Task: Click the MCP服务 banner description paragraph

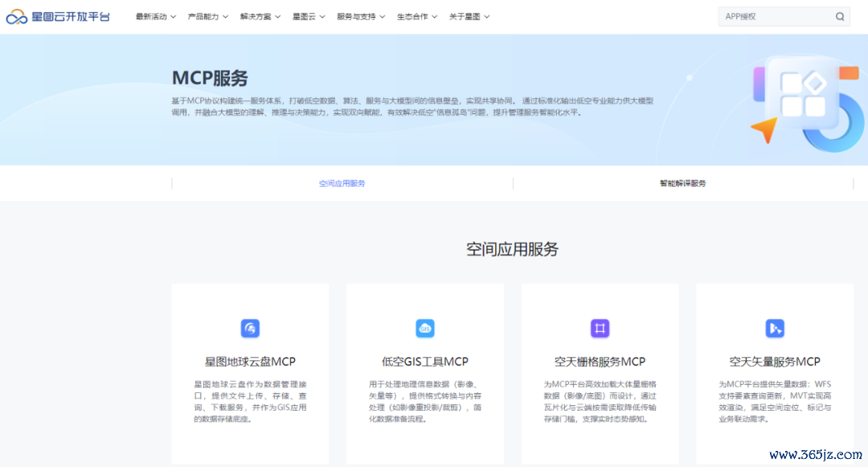Action: 412,106
